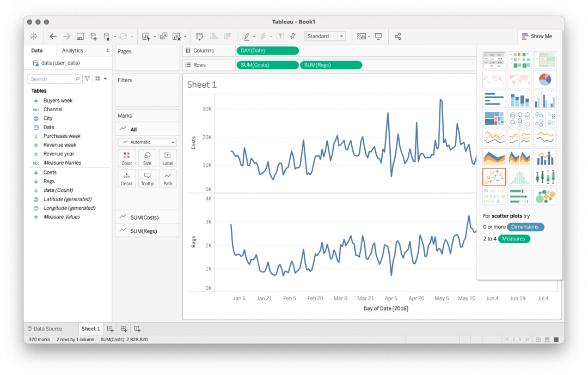Select the pie chart in Show Me
Viewport: 588px width, 375px height.
[x=545, y=79]
